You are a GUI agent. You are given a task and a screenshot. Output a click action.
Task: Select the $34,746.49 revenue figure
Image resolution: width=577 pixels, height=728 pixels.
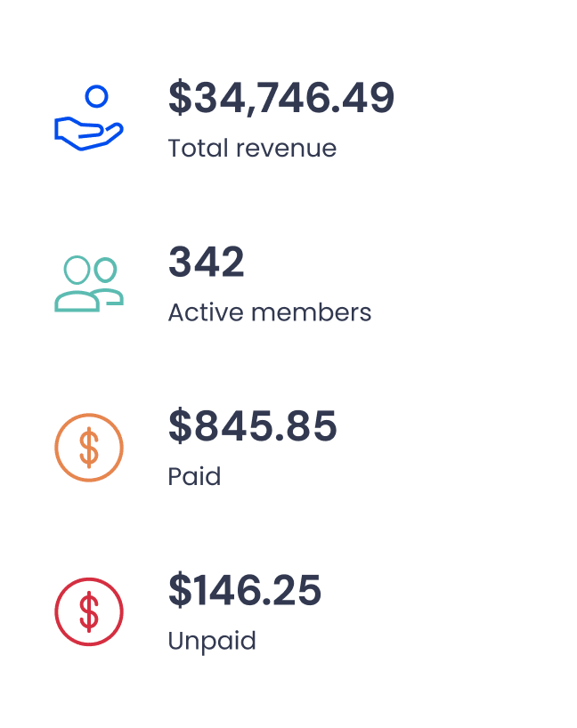pos(281,98)
